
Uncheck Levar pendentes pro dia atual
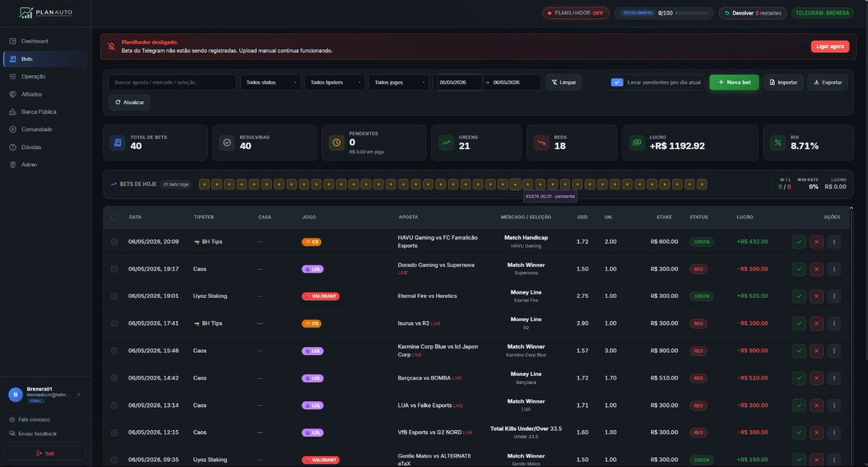(x=617, y=82)
